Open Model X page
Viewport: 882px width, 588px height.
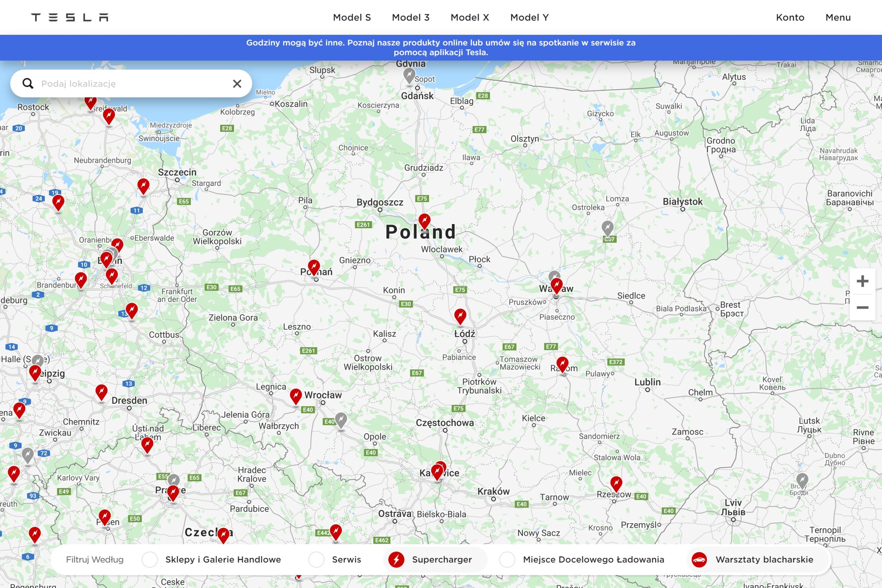[470, 17]
